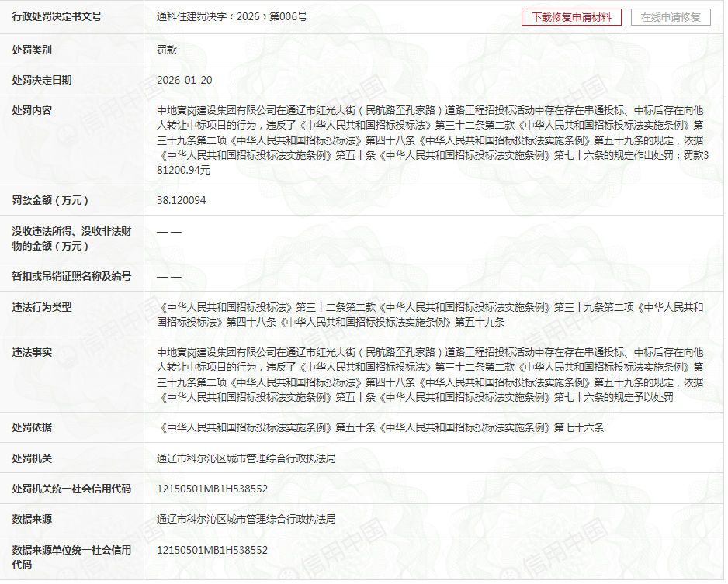Click the 违法事实 row label
Screen dimensions: 728x584
(x=32, y=352)
